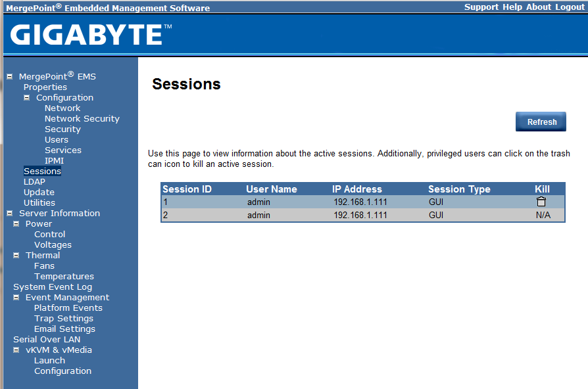Image resolution: width=588 pixels, height=389 pixels.
Task: Select Sessions in the sidebar
Action: [x=42, y=171]
